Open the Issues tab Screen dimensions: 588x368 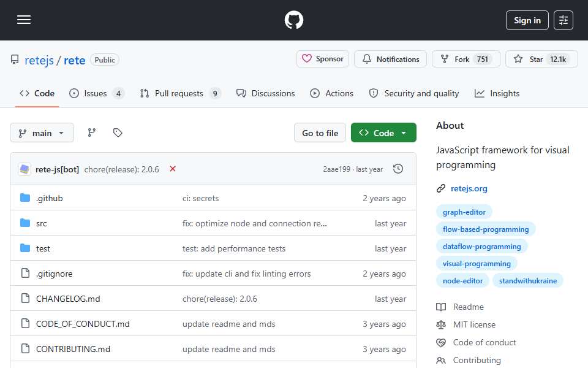point(96,93)
